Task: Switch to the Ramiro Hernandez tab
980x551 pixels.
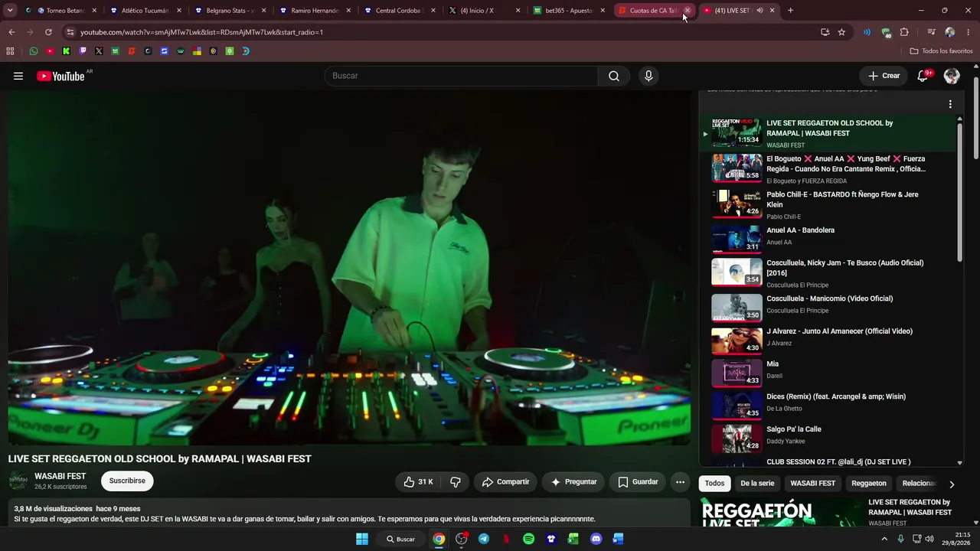Action: click(315, 11)
